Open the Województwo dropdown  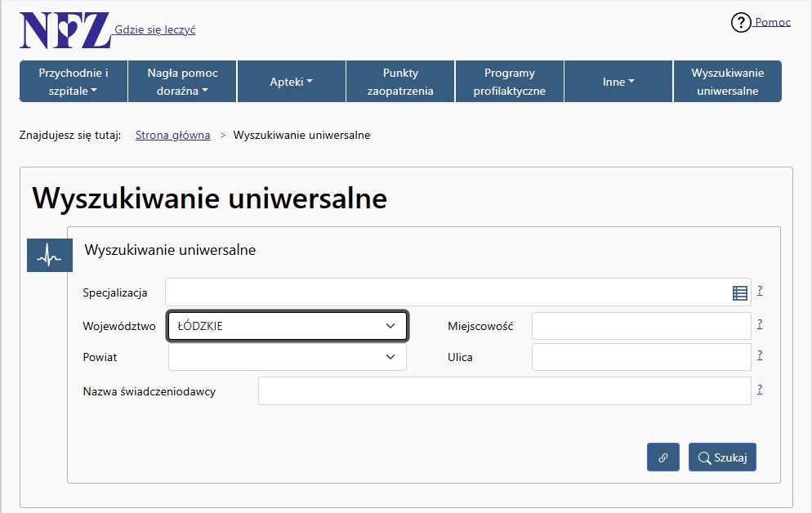point(288,326)
